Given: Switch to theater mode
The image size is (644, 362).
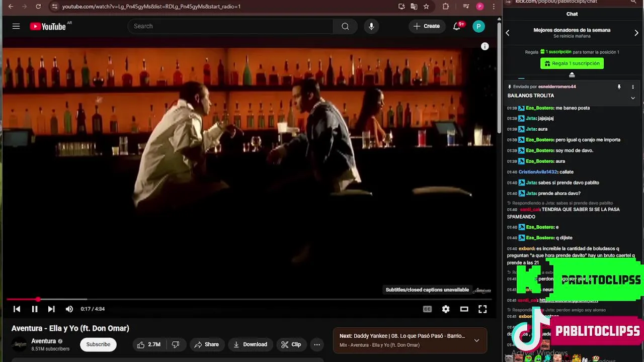Looking at the screenshot, I should click(x=464, y=309).
